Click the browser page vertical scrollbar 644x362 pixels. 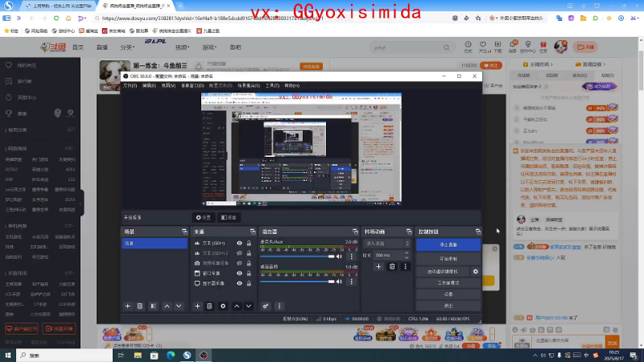tap(641, 193)
